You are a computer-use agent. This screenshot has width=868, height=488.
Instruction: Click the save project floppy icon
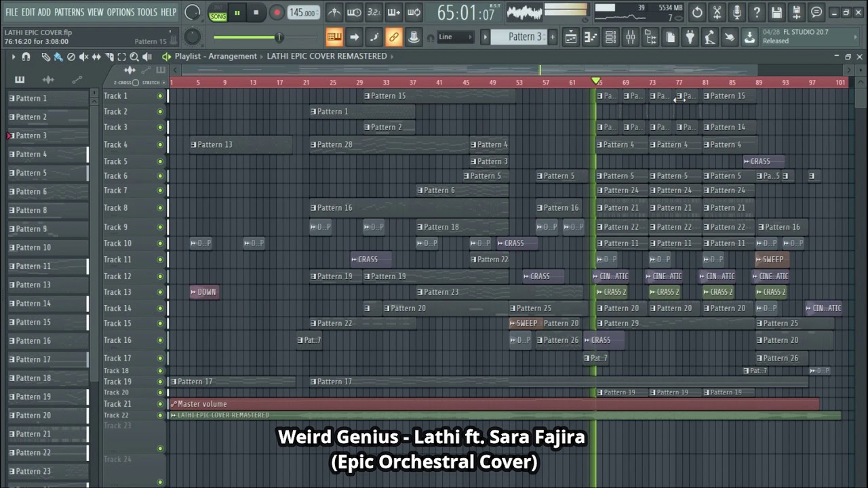pyautogui.click(x=777, y=12)
